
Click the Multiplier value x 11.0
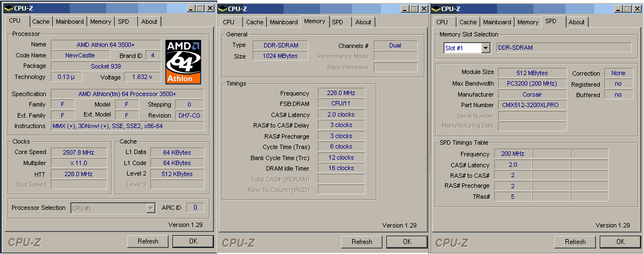[x=78, y=163]
